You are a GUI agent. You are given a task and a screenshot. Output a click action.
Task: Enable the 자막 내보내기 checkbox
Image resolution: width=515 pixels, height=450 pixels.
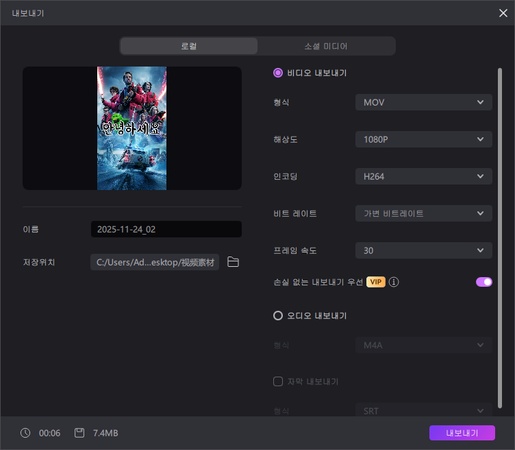click(x=278, y=381)
